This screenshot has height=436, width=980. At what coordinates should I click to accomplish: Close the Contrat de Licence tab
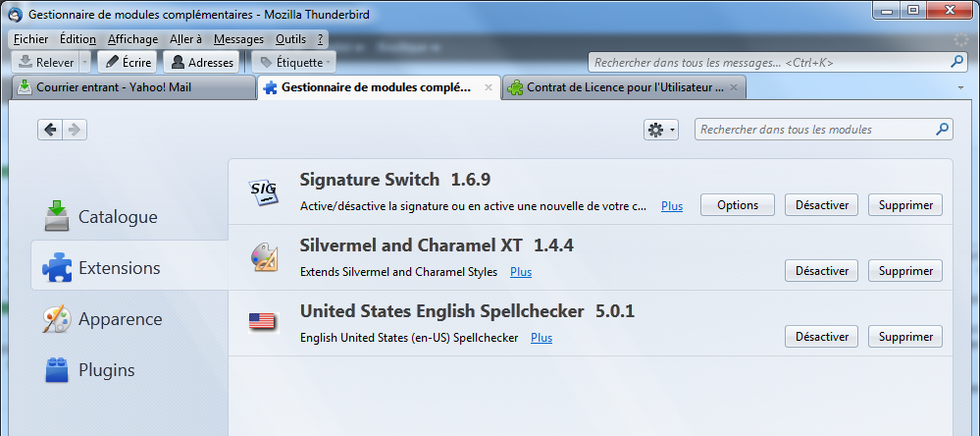click(x=734, y=87)
